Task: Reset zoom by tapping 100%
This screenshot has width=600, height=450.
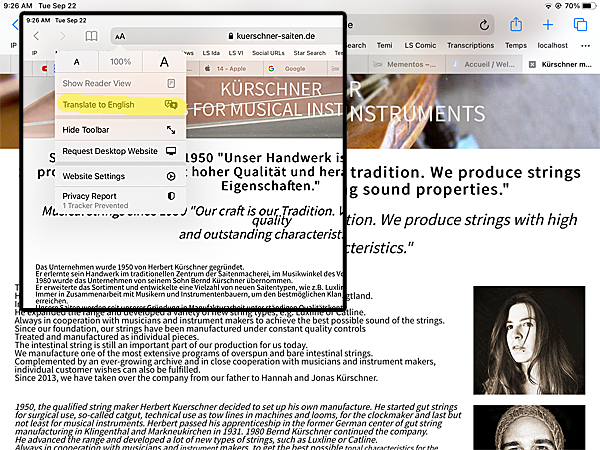Action: click(x=120, y=62)
